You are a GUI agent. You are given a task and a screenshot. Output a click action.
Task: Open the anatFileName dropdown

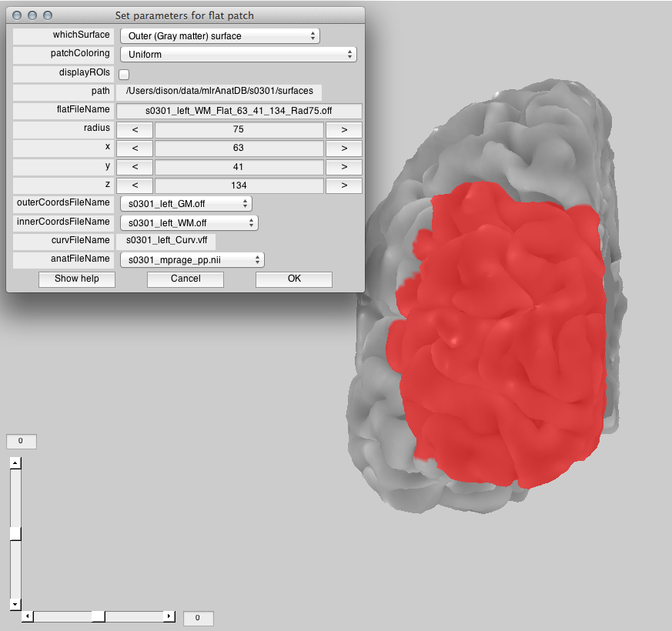click(192, 260)
